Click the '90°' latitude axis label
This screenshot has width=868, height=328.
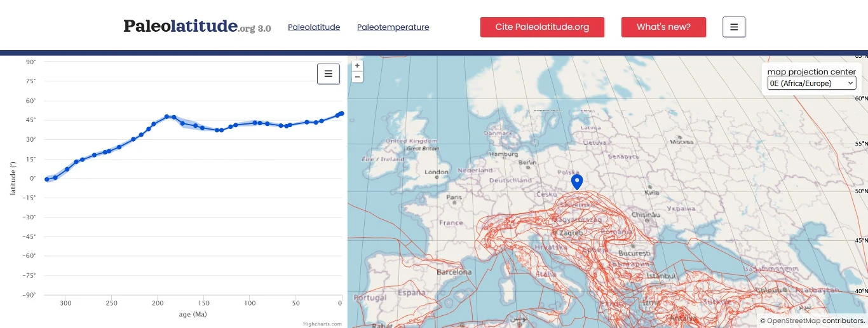(31, 62)
